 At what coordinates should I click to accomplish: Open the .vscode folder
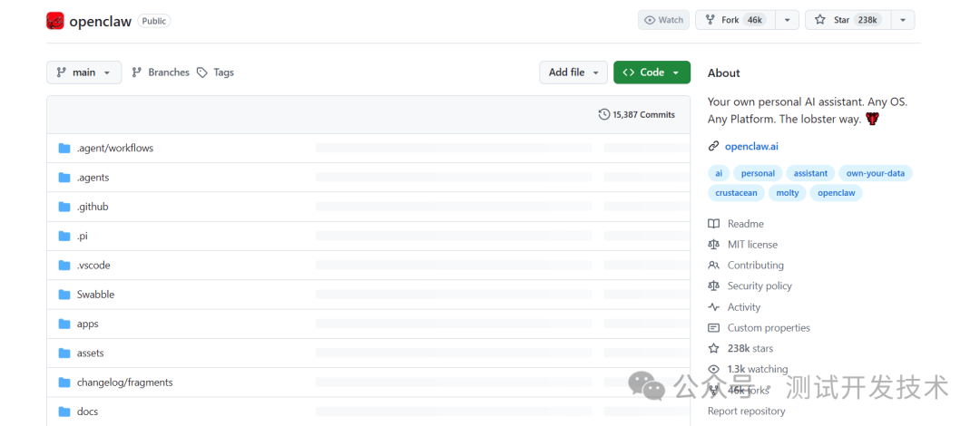[x=93, y=266]
